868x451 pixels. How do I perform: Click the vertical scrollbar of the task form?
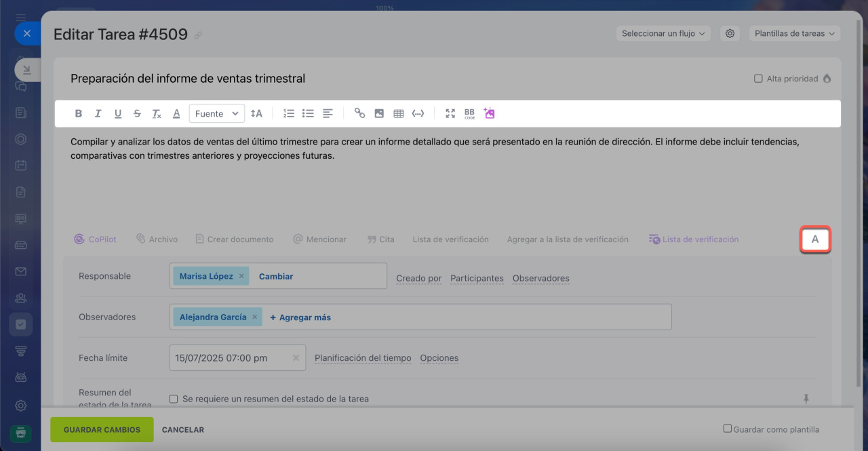click(859, 203)
